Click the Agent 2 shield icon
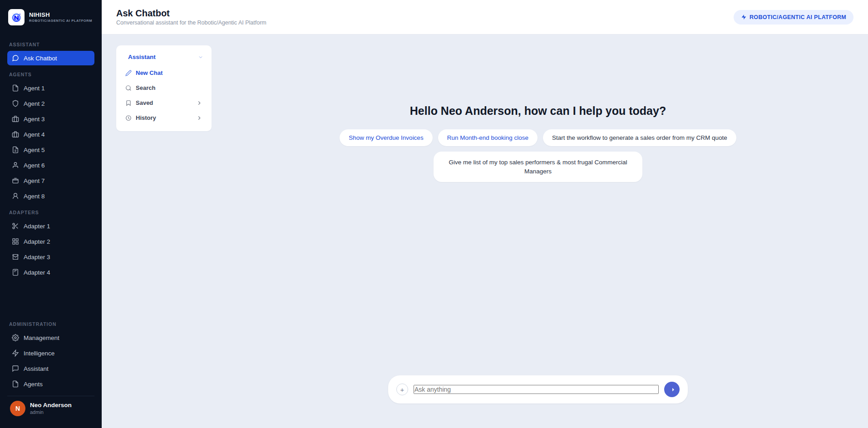The height and width of the screenshot is (428, 868). tap(15, 103)
